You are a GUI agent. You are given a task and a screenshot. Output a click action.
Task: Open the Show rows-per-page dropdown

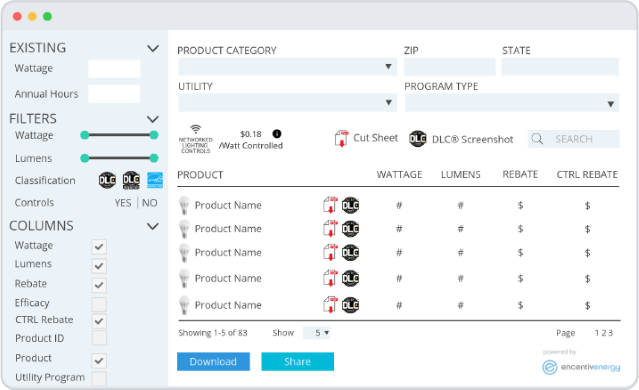[x=317, y=333]
